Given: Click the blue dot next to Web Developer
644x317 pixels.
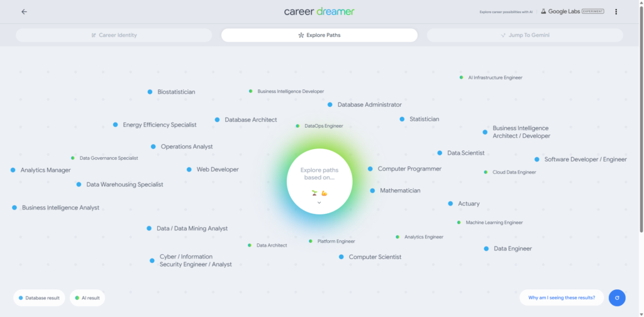Looking at the screenshot, I should (189, 170).
